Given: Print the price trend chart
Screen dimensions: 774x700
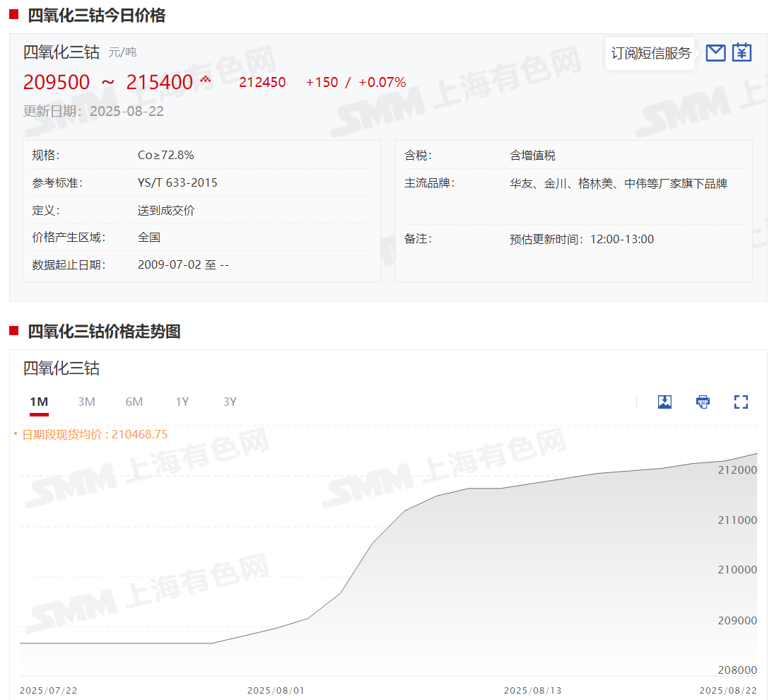Looking at the screenshot, I should tap(703, 402).
